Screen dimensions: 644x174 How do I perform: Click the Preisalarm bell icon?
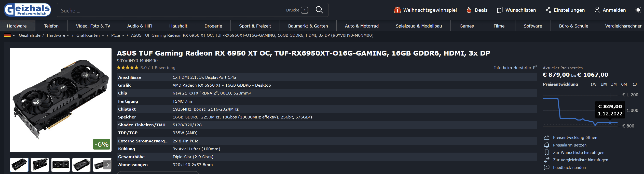point(546,145)
